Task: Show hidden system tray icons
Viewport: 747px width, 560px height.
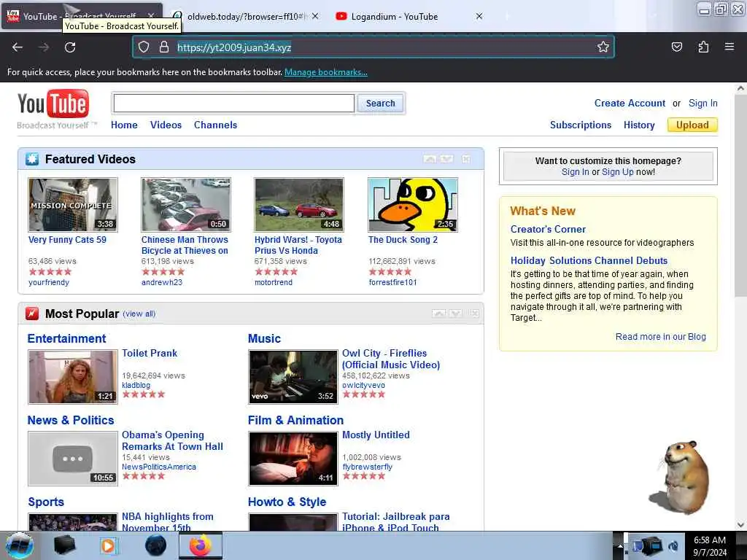Action: (620, 545)
